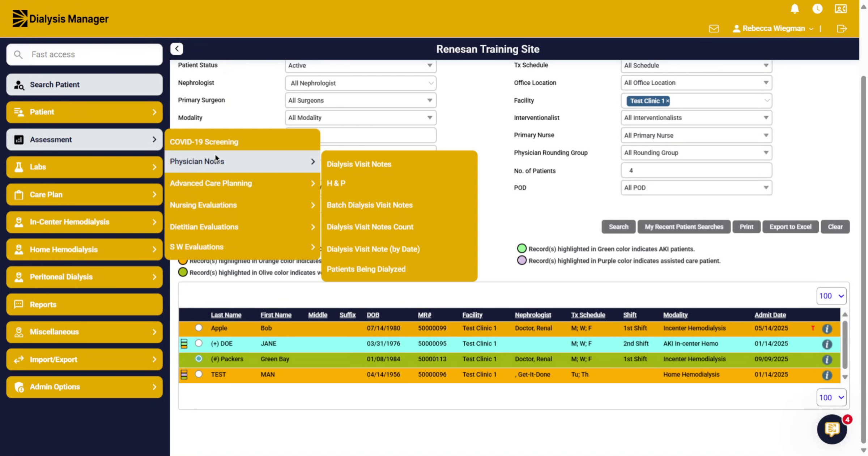Expand the All Modality dropdown

point(361,118)
